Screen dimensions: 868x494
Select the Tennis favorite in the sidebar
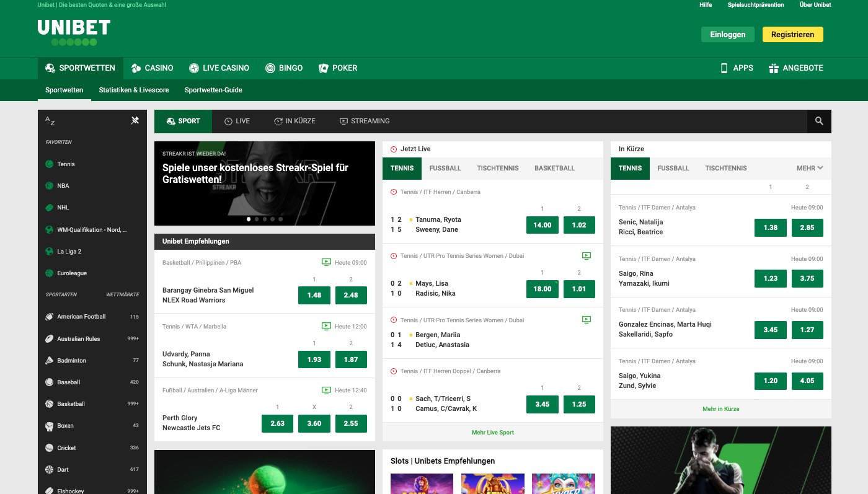[x=67, y=164]
